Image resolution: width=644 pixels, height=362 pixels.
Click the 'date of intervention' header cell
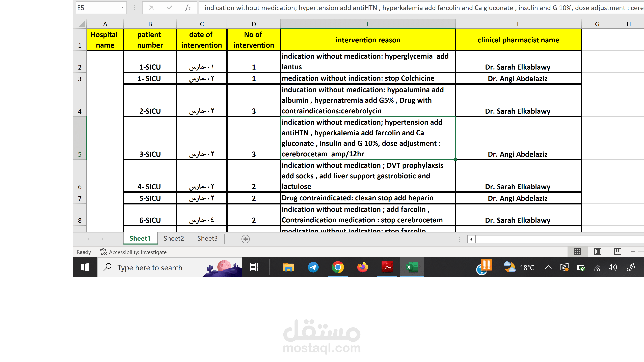click(201, 40)
